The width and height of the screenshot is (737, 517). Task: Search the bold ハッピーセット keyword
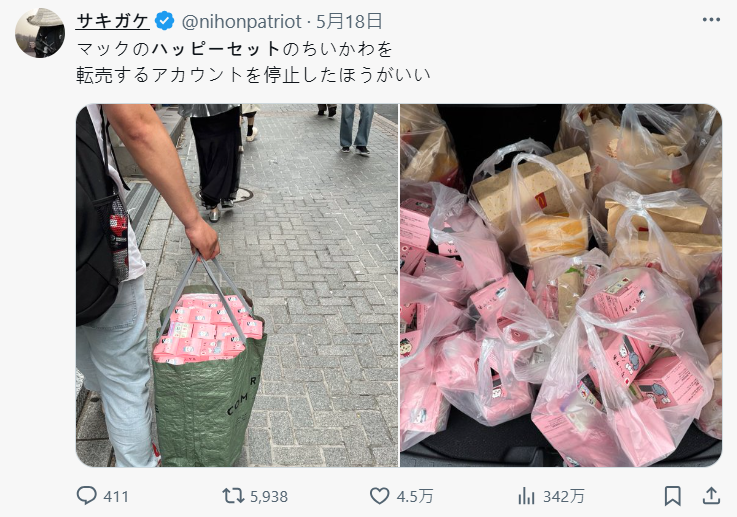[216, 49]
